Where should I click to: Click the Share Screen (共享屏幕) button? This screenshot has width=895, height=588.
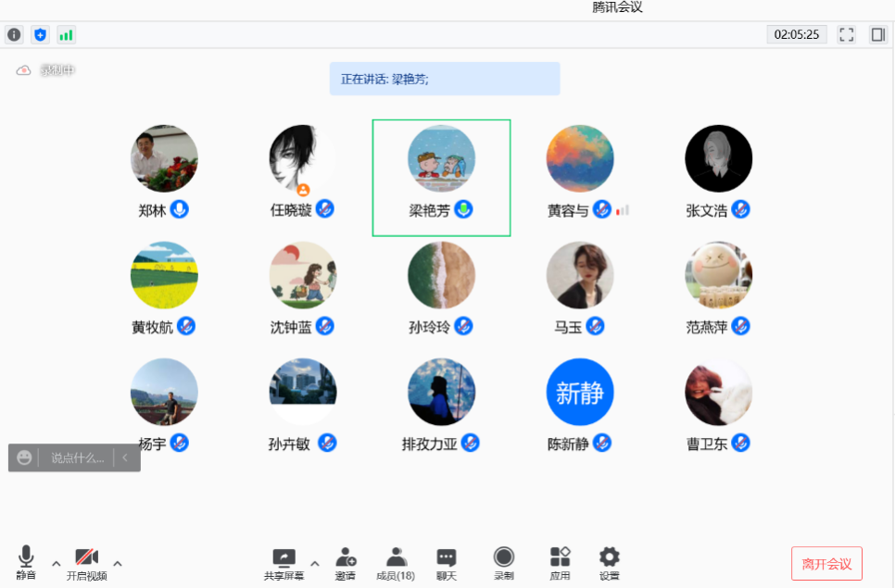tap(284, 562)
